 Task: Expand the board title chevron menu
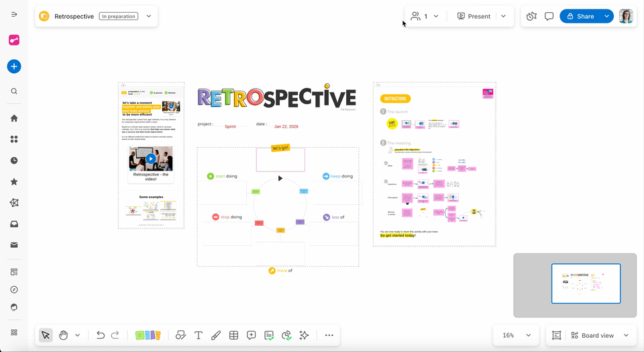(149, 16)
